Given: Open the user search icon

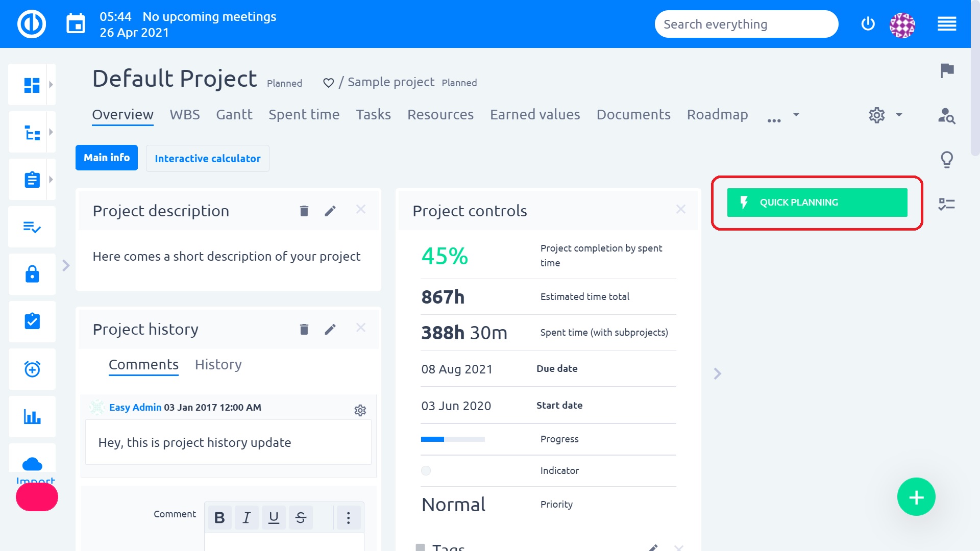Looking at the screenshot, I should [x=947, y=116].
